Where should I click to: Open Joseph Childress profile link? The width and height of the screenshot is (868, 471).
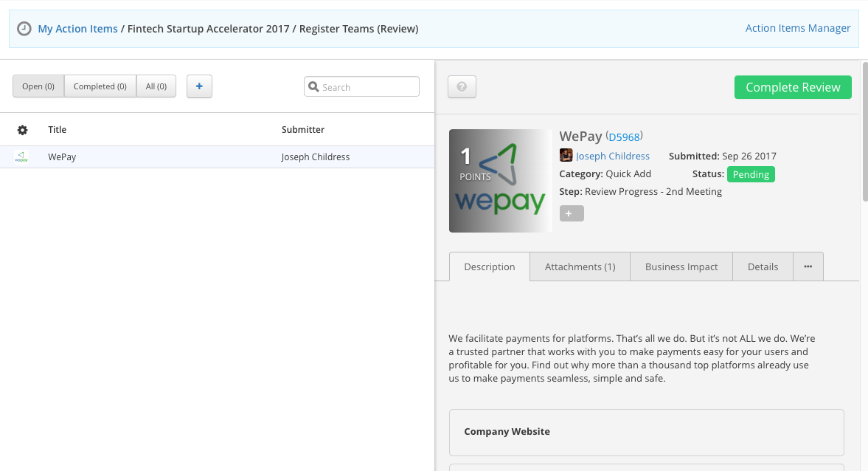pos(613,156)
